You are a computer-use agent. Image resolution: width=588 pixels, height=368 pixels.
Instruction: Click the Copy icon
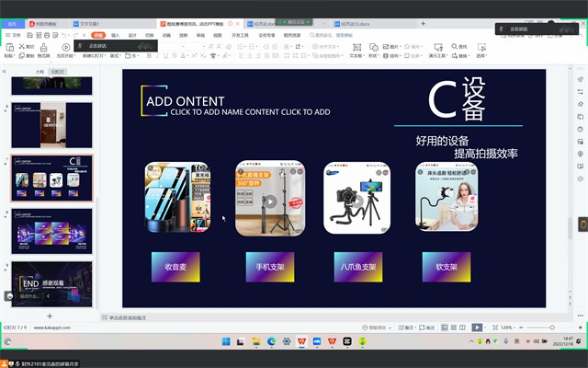pyautogui.click(x=22, y=55)
